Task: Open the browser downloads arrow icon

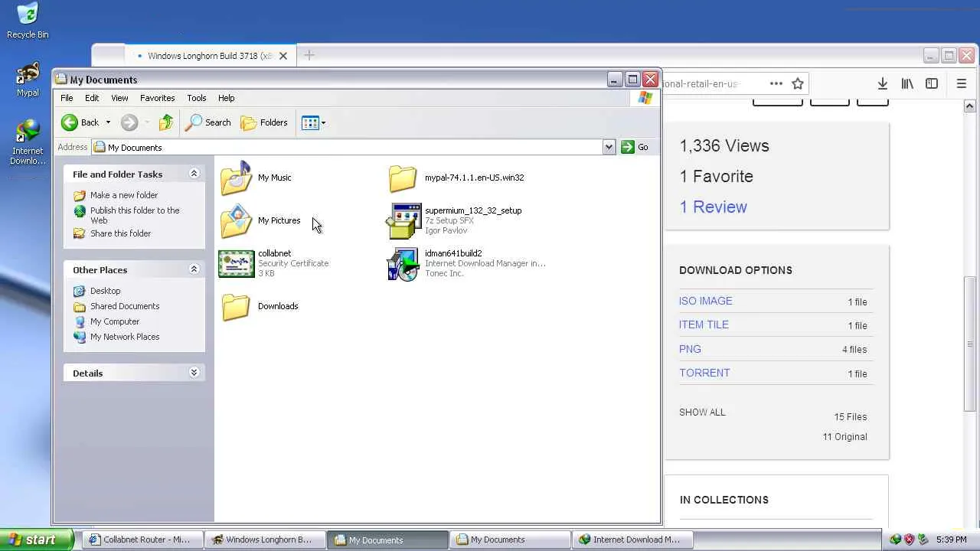Action: [882, 83]
